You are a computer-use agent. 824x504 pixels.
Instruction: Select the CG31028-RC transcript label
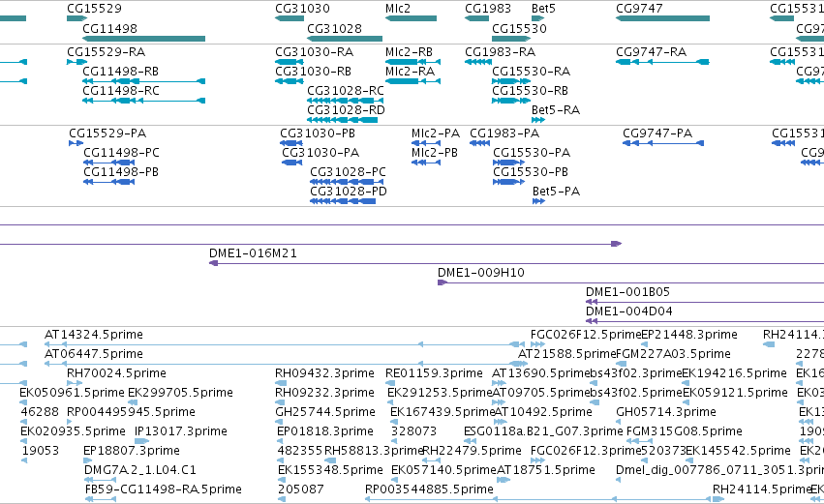coord(346,91)
